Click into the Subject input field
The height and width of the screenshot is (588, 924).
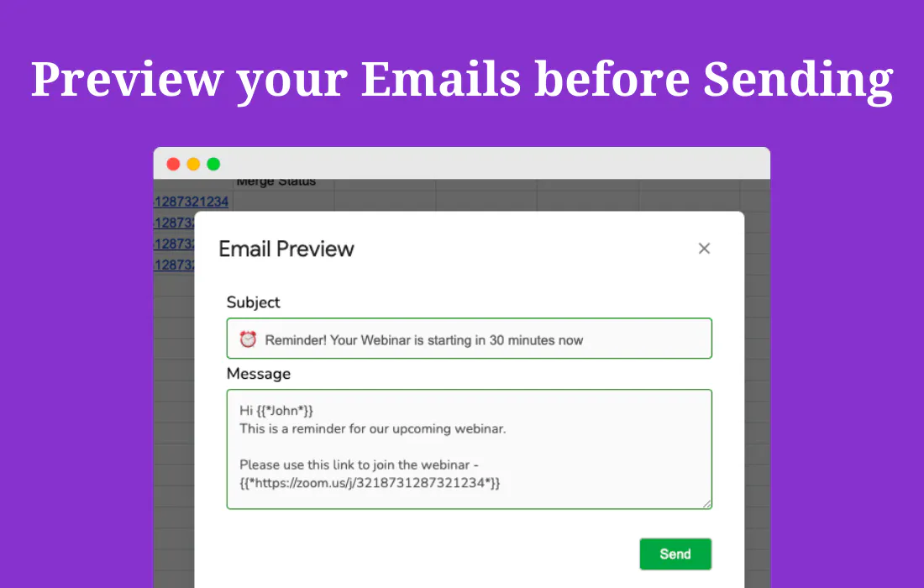[469, 339]
